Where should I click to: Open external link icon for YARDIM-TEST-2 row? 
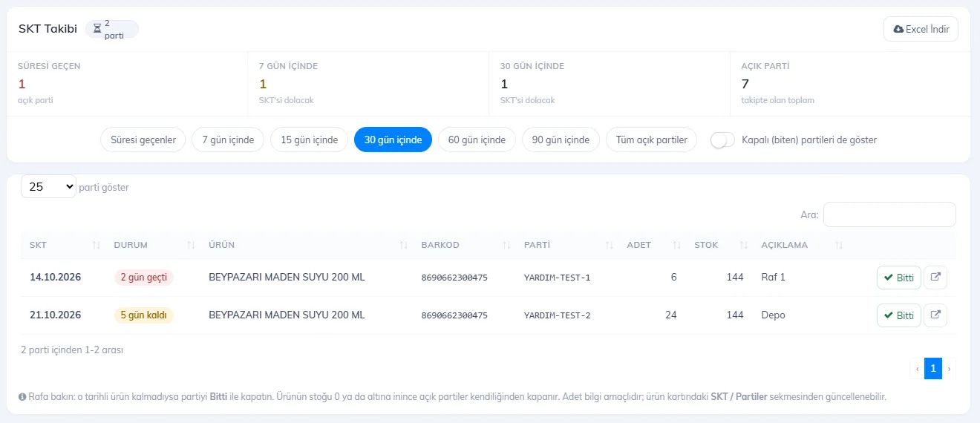[935, 315]
